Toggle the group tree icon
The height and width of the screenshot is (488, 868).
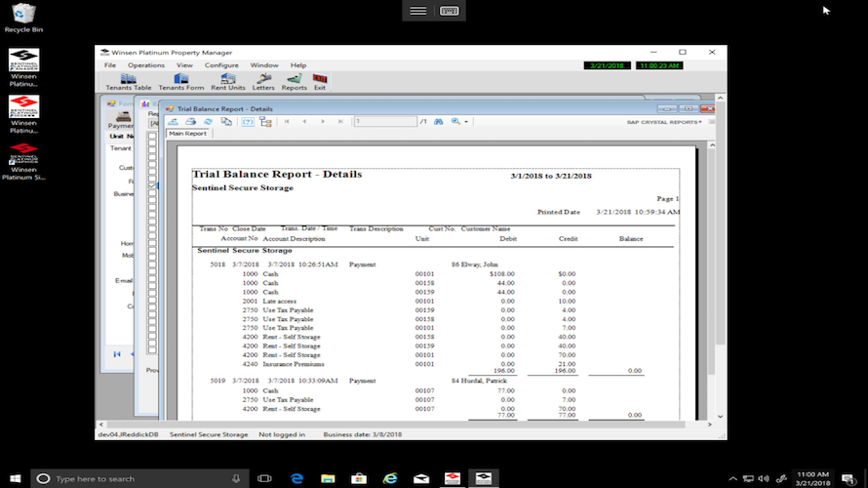tap(265, 121)
